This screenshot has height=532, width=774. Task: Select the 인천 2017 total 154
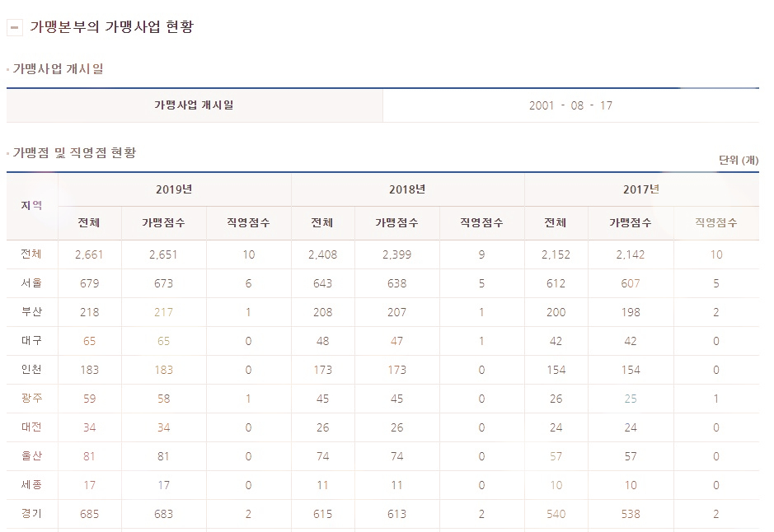(556, 371)
